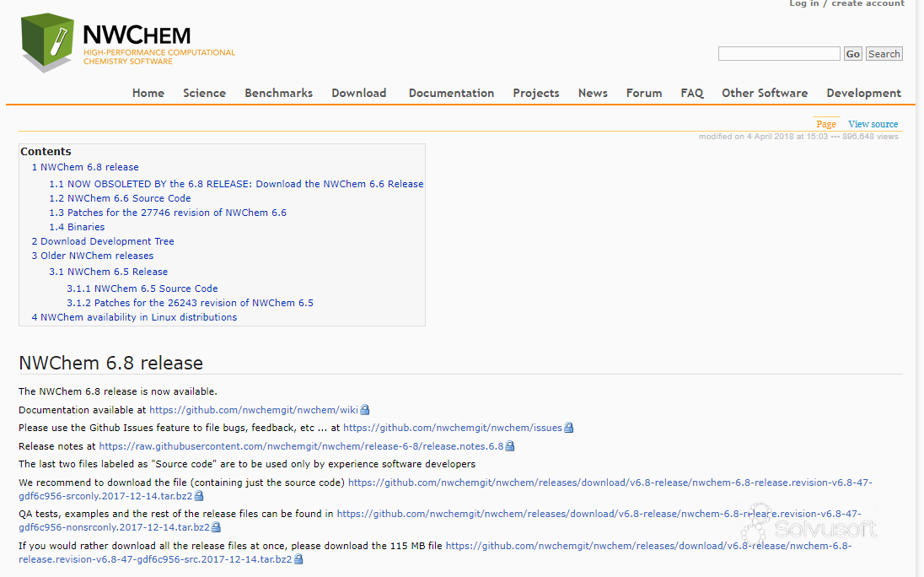Click the Go button
924x577 pixels.
852,54
